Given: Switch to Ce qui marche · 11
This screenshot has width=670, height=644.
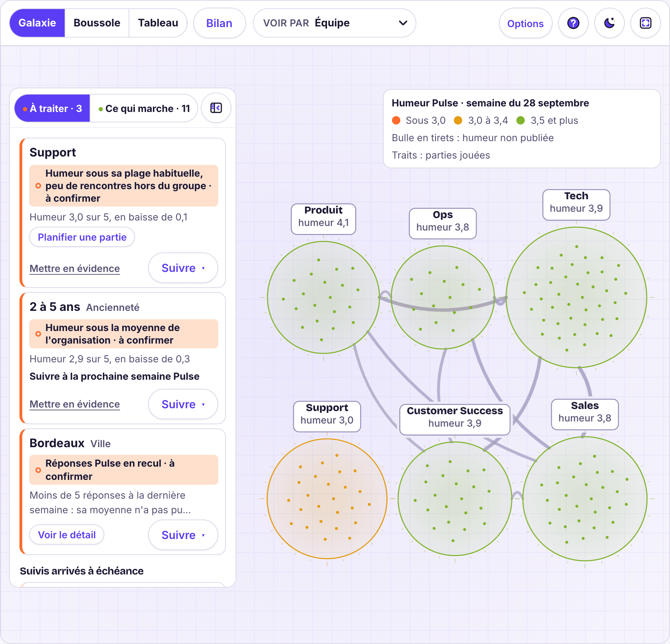Looking at the screenshot, I should [x=144, y=108].
